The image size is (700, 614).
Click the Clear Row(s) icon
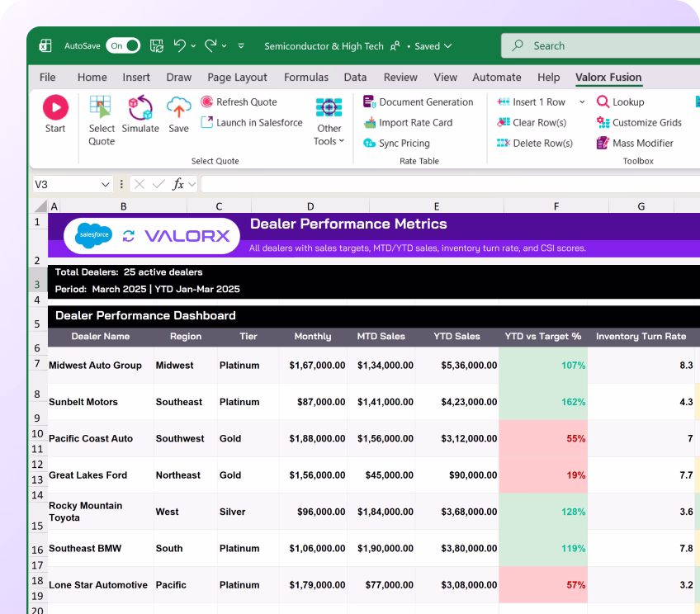click(x=504, y=122)
